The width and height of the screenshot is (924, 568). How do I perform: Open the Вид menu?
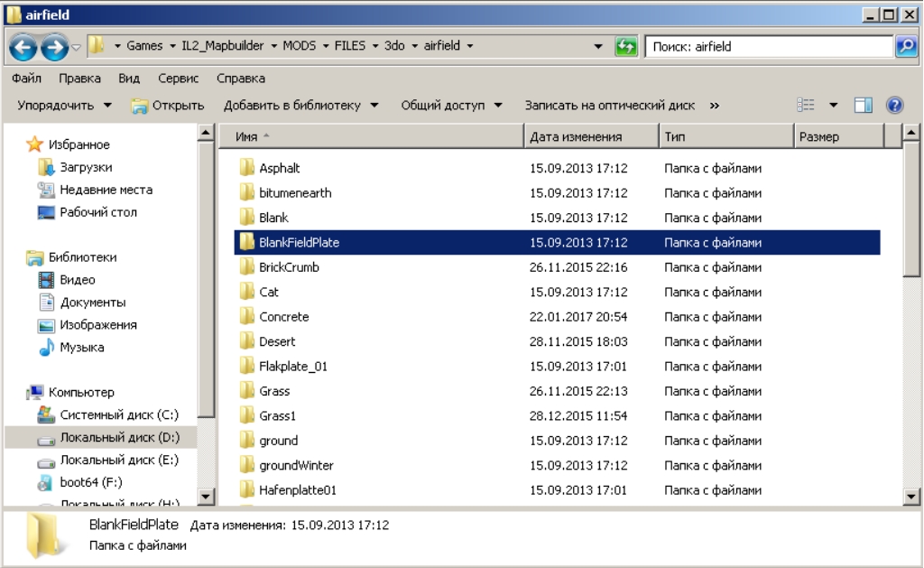[x=129, y=79]
